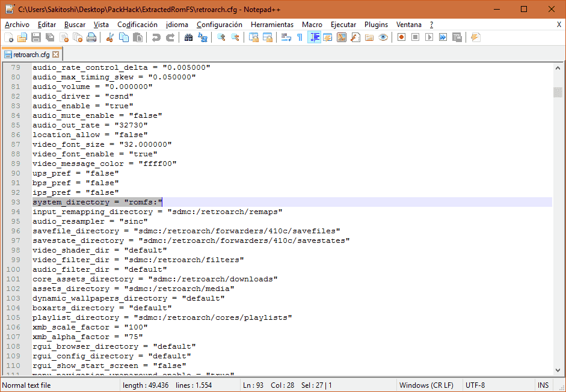Viewport: 566px width, 392px height.
Task: Stop macro recording square button
Action: [x=416, y=37]
